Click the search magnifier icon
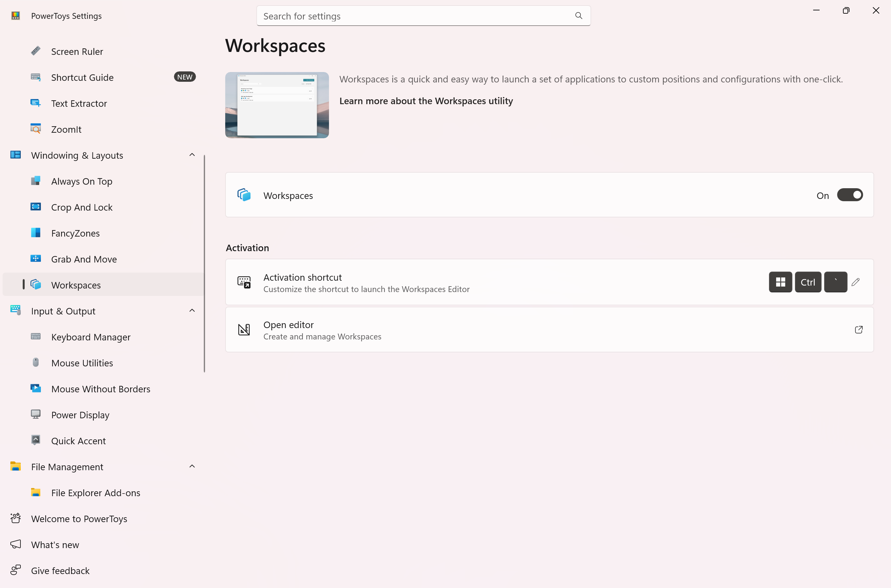 click(x=579, y=16)
